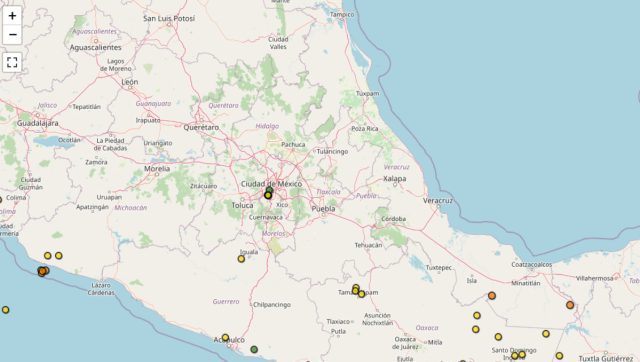Click the Tlaxcala state label
The height and width of the screenshot is (362, 640).
click(x=328, y=192)
